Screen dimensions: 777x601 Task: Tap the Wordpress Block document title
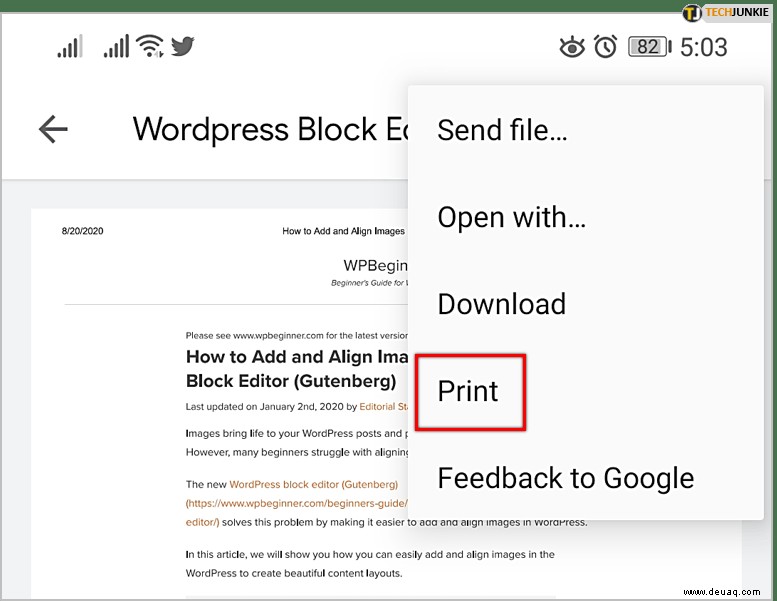point(270,130)
